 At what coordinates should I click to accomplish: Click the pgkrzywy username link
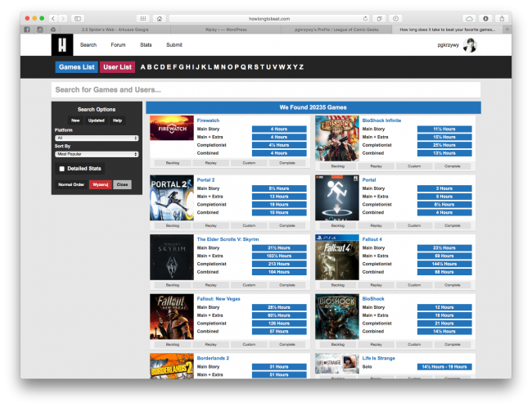448,45
